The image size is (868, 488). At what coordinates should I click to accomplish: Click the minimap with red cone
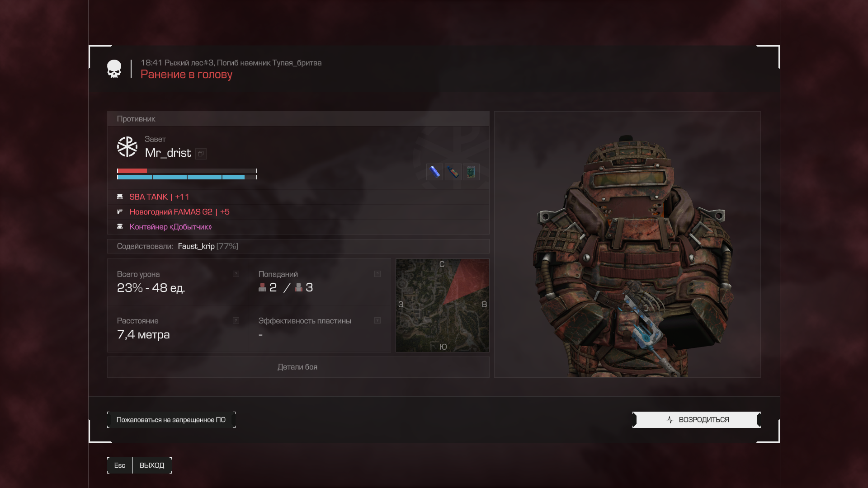coord(442,305)
